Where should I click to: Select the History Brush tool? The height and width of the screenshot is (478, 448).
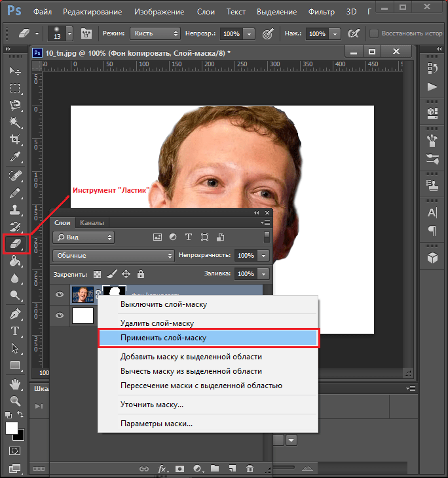15,227
